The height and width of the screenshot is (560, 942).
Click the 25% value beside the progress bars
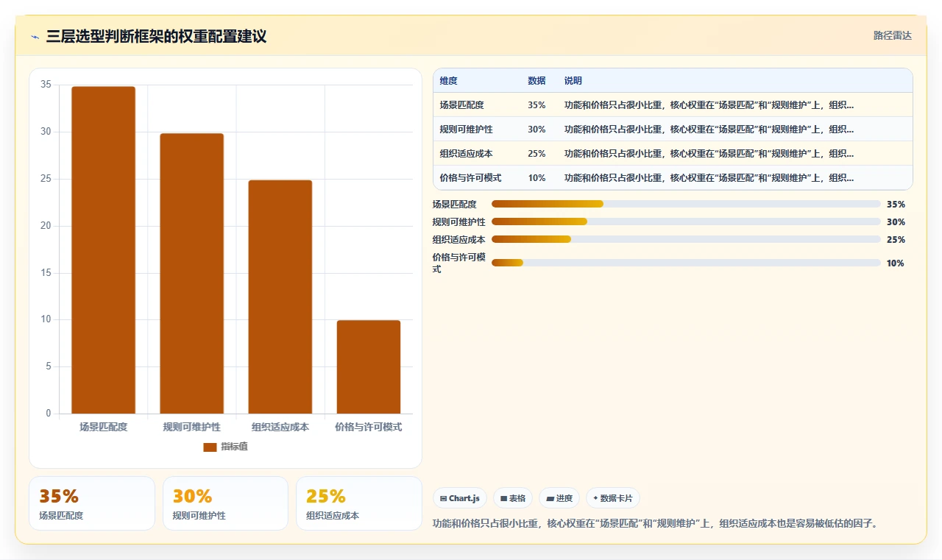coord(896,240)
